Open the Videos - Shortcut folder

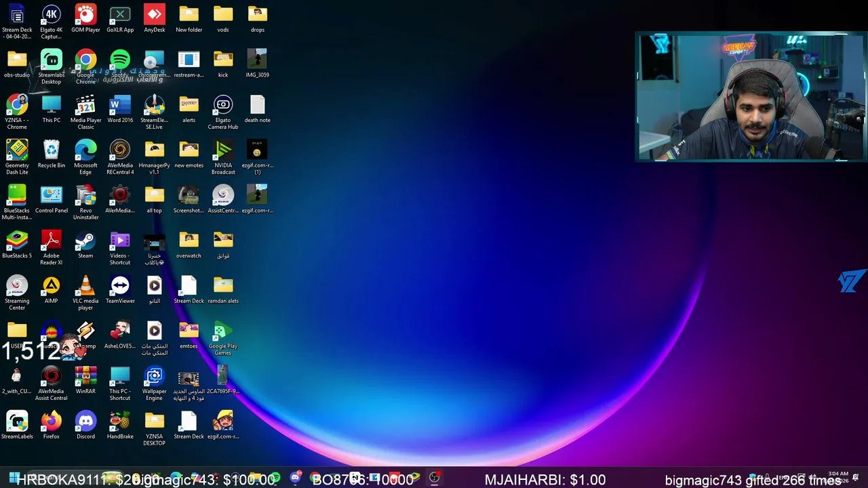pyautogui.click(x=120, y=248)
